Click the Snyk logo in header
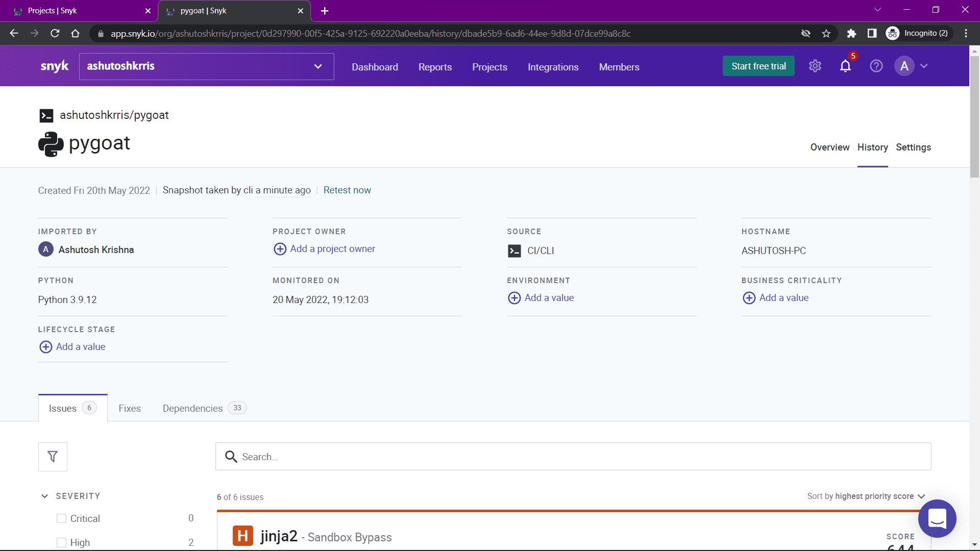The image size is (980, 551). click(x=55, y=66)
